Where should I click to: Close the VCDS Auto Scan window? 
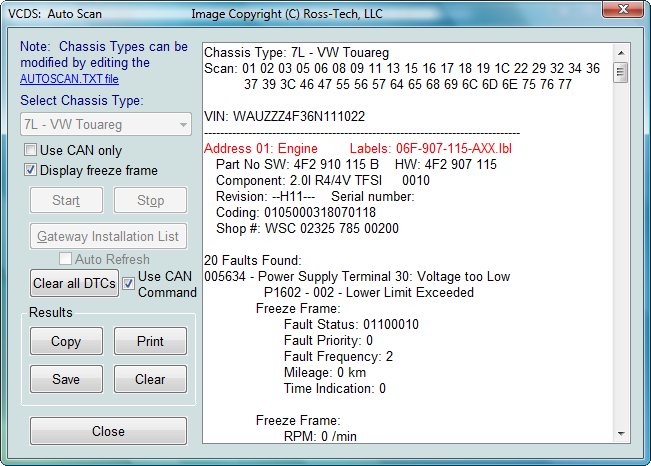click(623, 9)
